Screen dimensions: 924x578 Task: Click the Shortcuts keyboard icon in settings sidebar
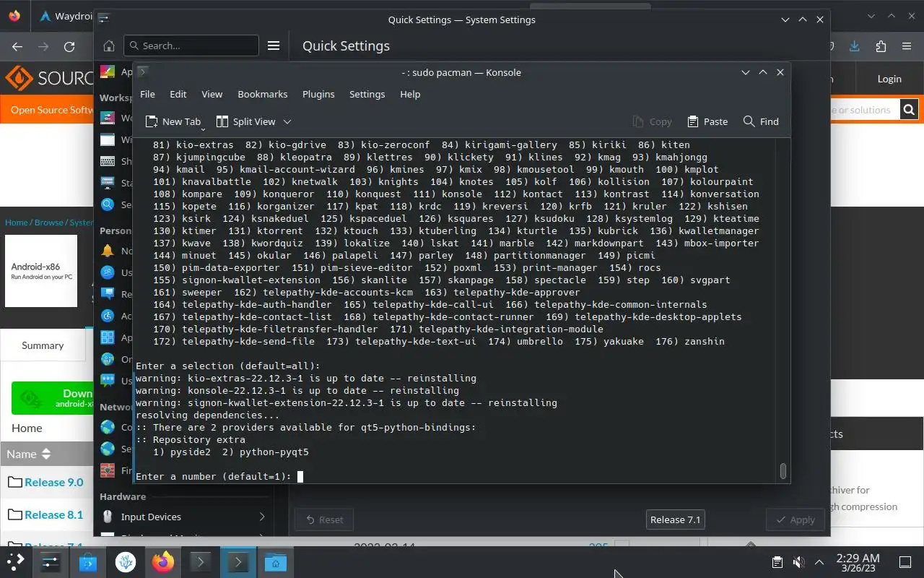pyautogui.click(x=108, y=161)
